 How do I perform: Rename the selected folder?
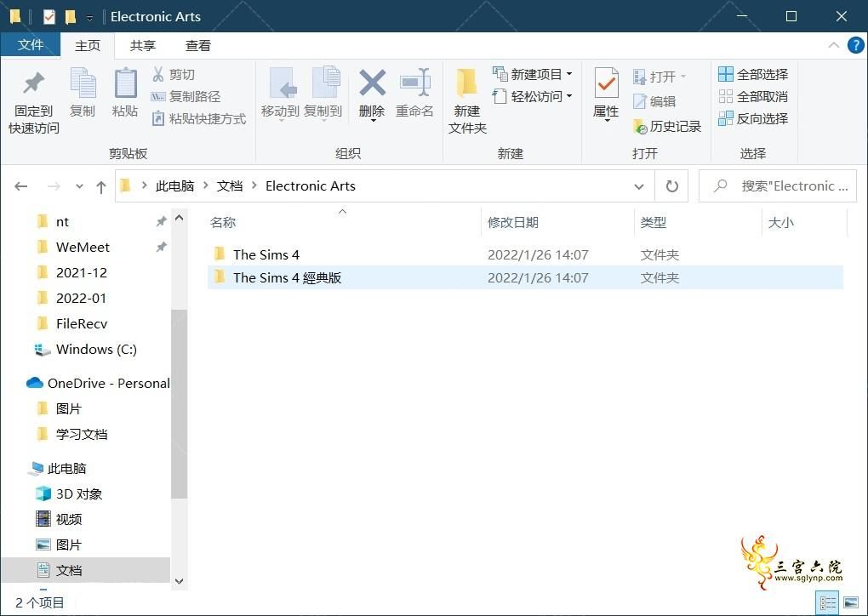pyautogui.click(x=414, y=93)
